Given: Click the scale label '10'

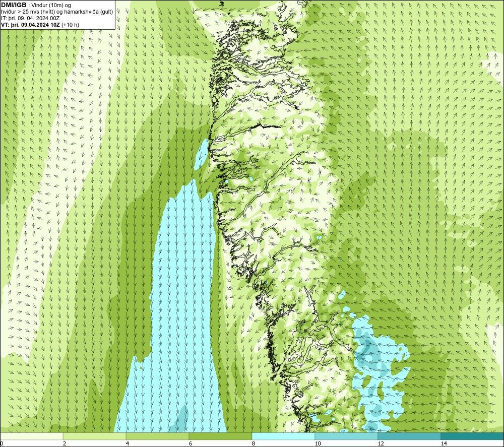Looking at the screenshot, I should click(318, 444).
